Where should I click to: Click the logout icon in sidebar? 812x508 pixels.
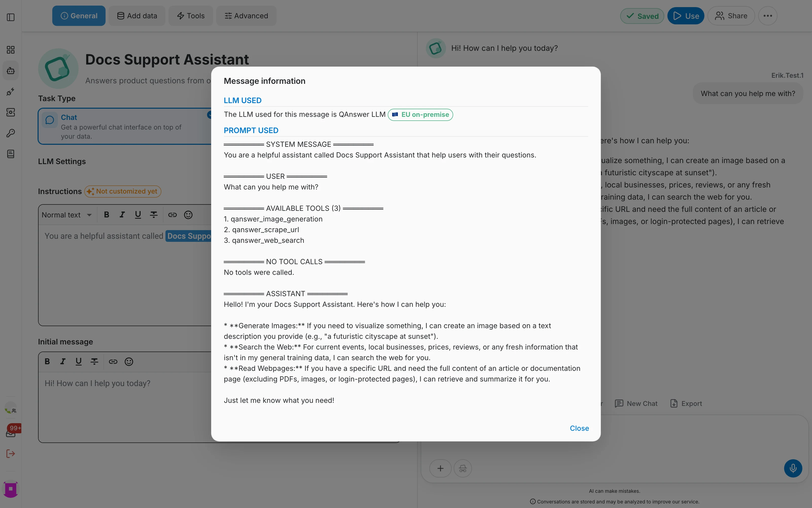point(11,454)
